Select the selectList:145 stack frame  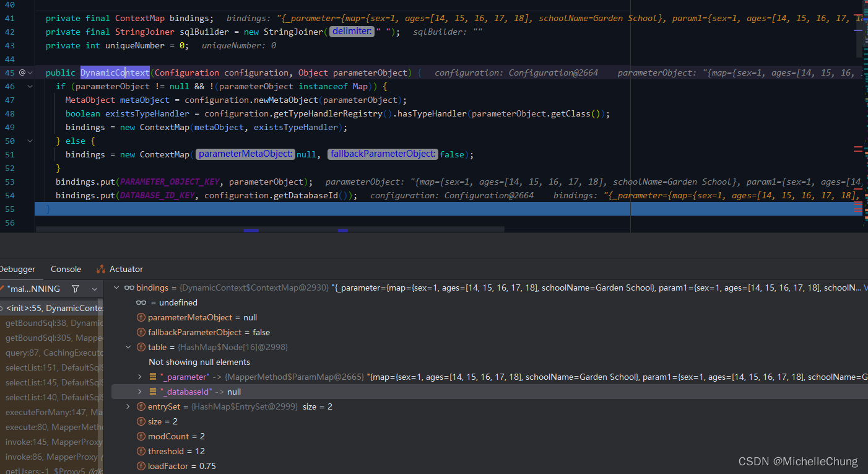click(x=51, y=382)
